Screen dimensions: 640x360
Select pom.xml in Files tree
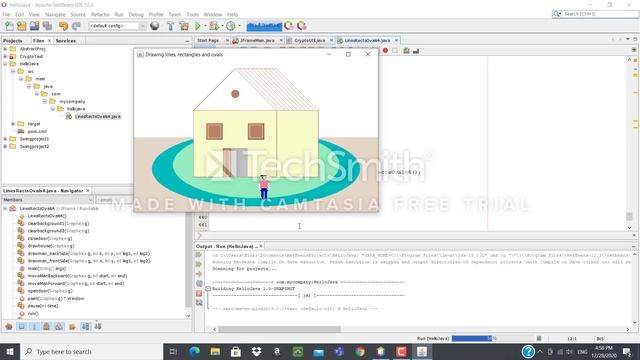tap(37, 131)
